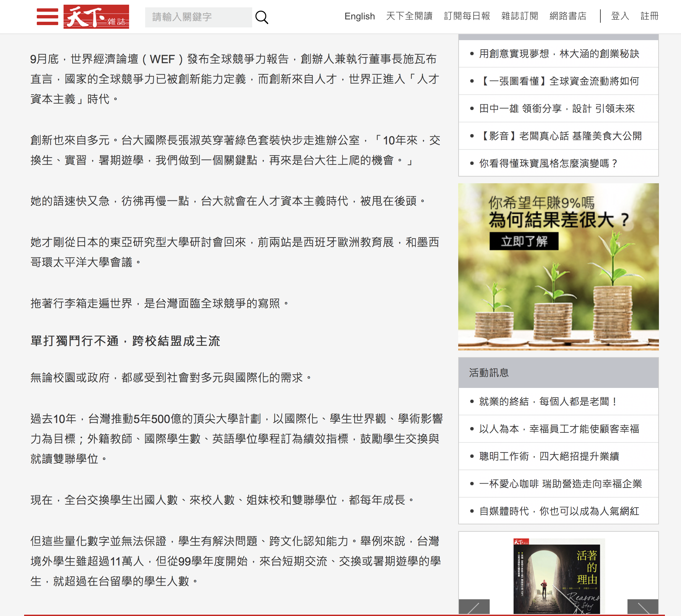Go to 雜誌訂閱 page

(x=519, y=16)
